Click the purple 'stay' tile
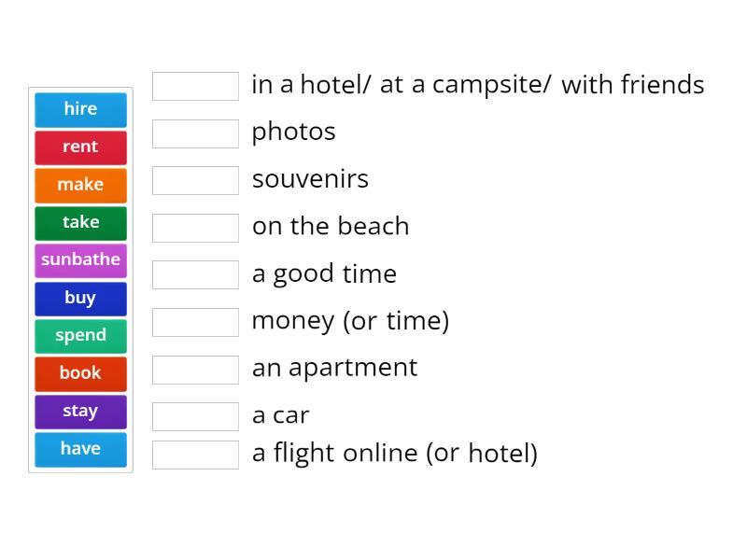Screen dimensions: 747x560 point(80,411)
